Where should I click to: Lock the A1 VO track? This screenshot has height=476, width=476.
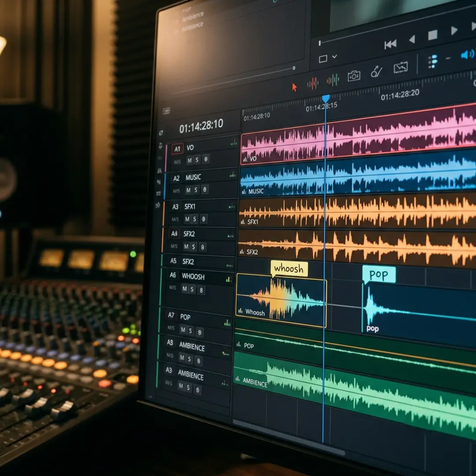point(206,159)
